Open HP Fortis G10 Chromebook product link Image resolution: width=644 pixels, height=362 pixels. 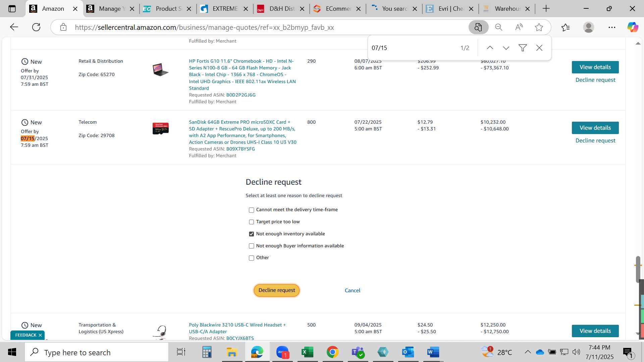[242, 74]
